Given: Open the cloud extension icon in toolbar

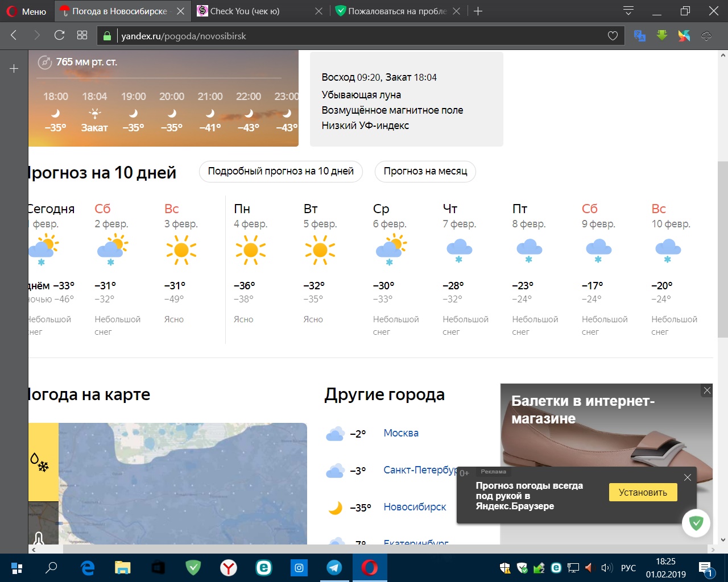Looking at the screenshot, I should tap(706, 36).
